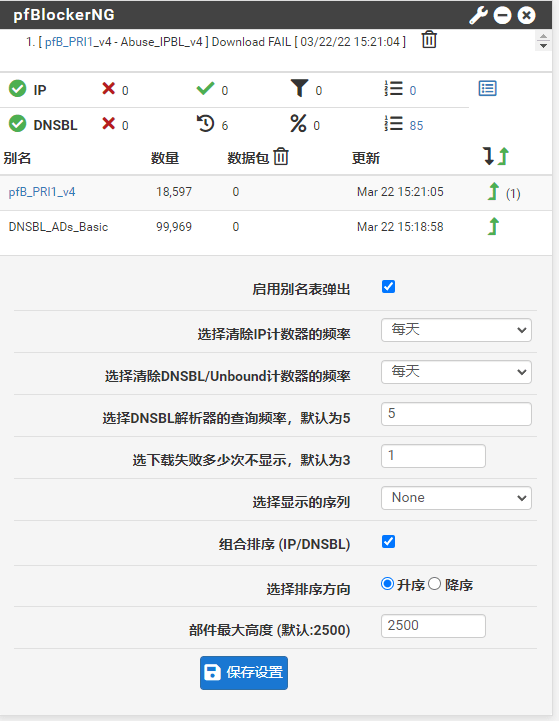Click the fail log scroll up arrow

pos(543,37)
